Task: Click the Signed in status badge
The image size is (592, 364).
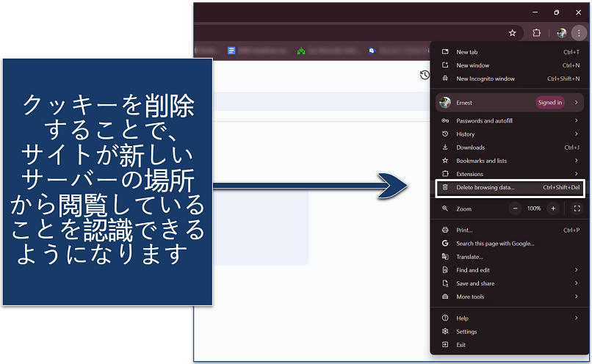Action: (x=549, y=103)
